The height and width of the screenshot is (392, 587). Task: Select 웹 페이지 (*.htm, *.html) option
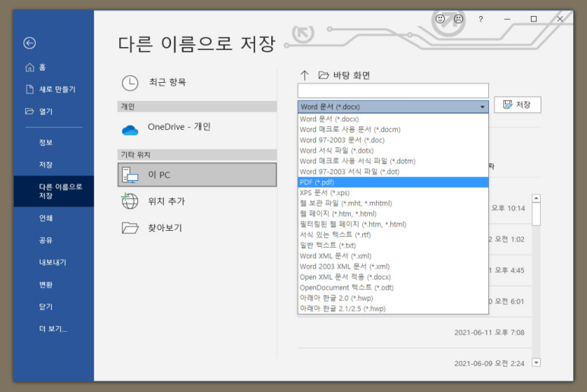pyautogui.click(x=393, y=213)
